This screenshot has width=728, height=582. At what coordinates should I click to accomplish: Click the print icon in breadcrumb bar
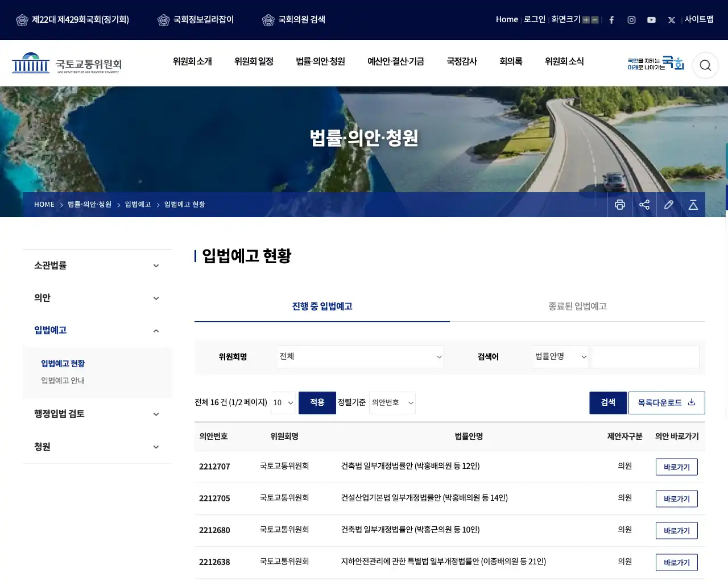pos(620,205)
